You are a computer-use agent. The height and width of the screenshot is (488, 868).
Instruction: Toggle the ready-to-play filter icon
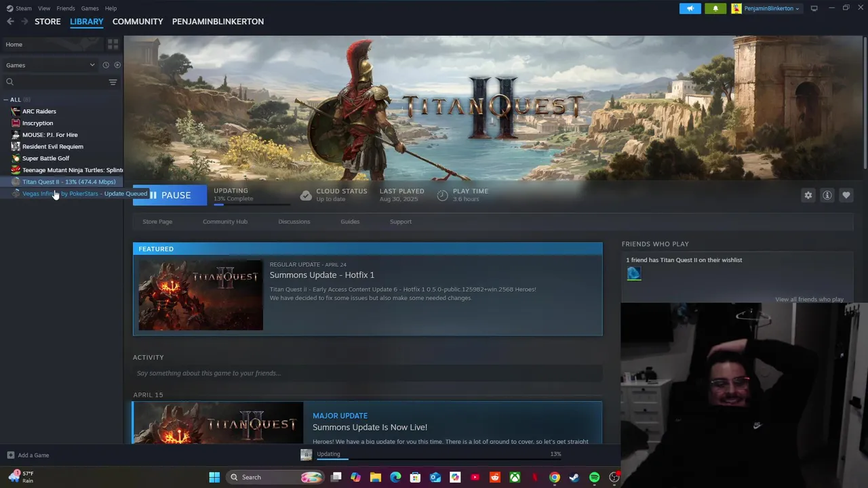pos(117,65)
